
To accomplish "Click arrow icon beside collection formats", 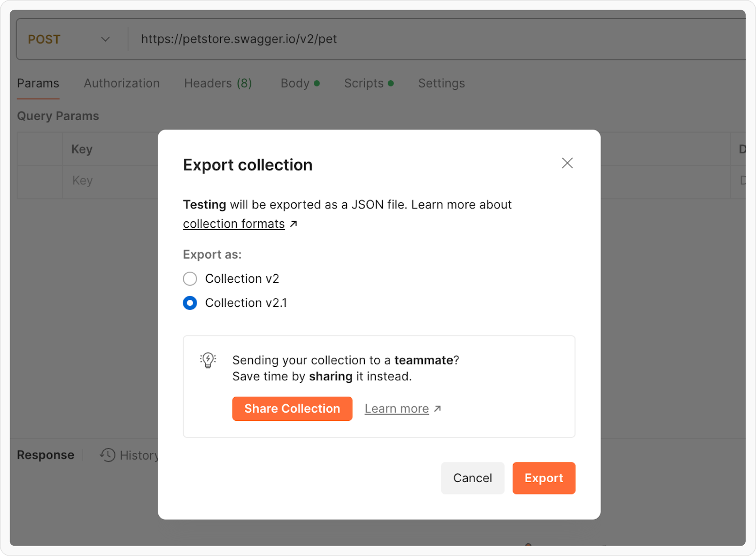I will click(x=293, y=224).
